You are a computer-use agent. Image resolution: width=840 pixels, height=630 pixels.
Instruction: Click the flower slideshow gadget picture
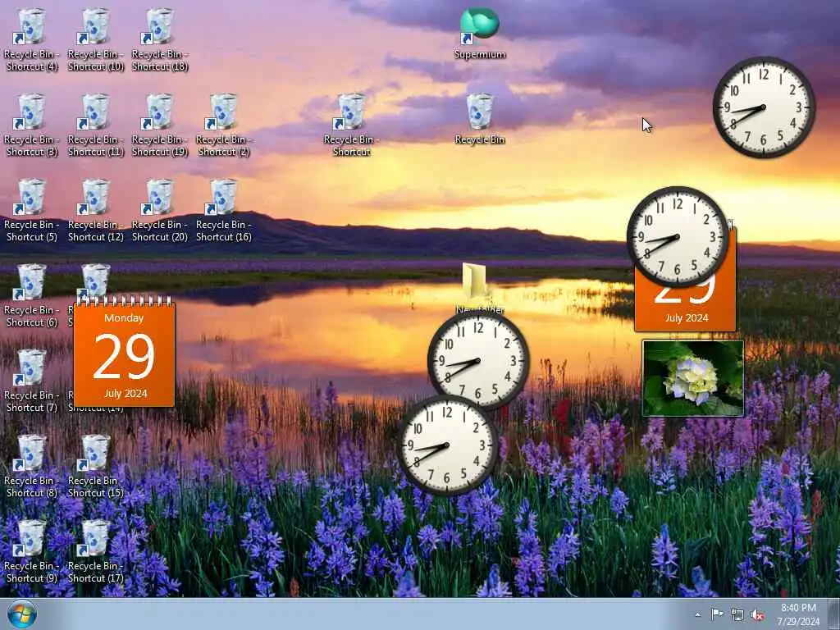point(692,378)
